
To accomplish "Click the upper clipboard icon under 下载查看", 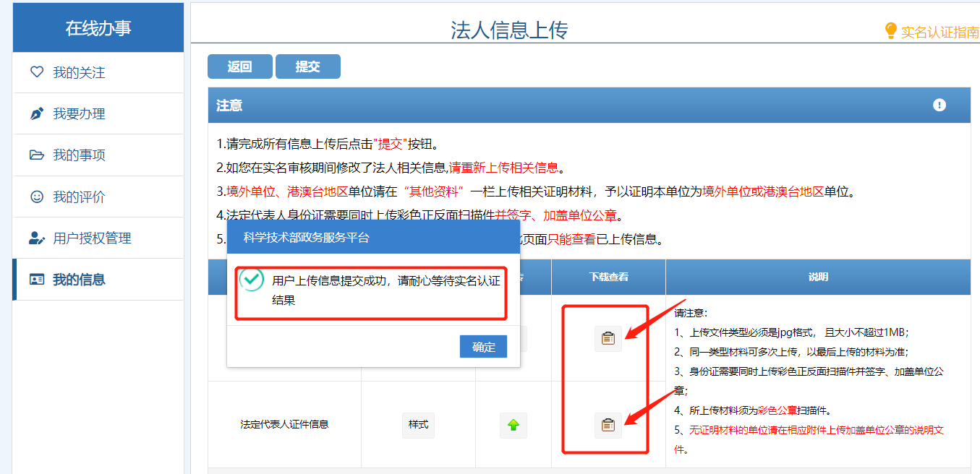I will pos(608,338).
